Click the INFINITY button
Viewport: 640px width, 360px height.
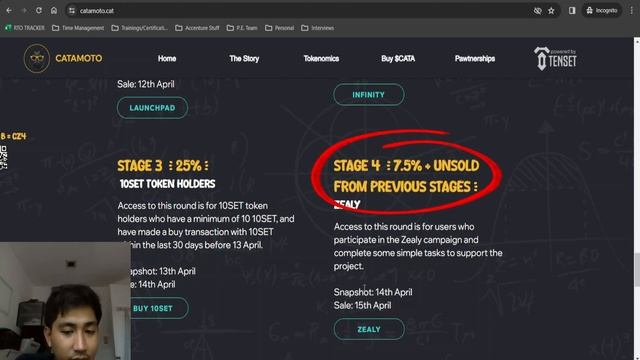pos(369,95)
